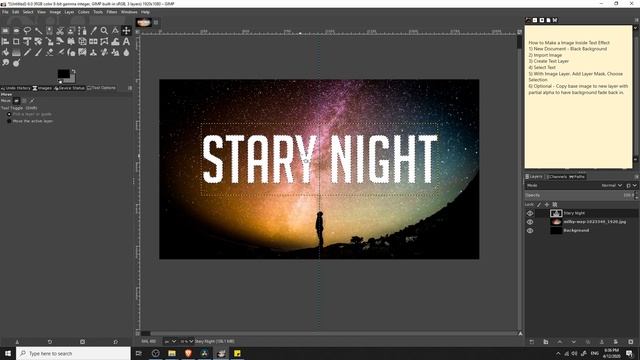Open the layer Mode dropdown showing Normal
The height and width of the screenshot is (360, 640).
point(611,185)
